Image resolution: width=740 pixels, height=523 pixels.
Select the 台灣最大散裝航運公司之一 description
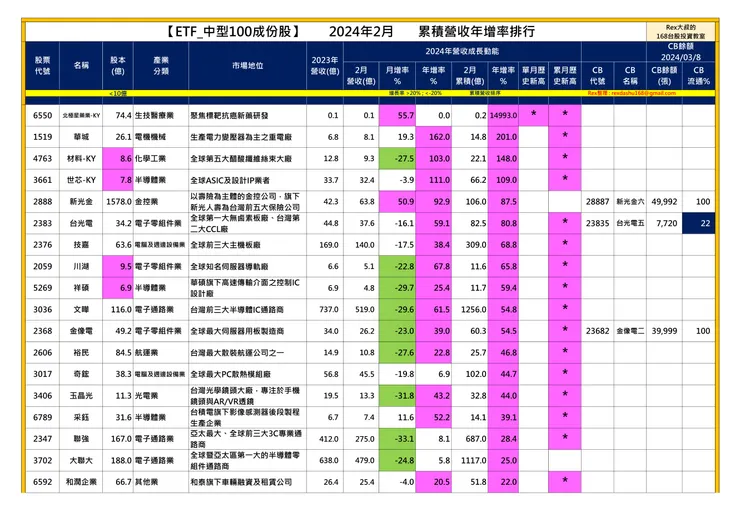coord(237,353)
